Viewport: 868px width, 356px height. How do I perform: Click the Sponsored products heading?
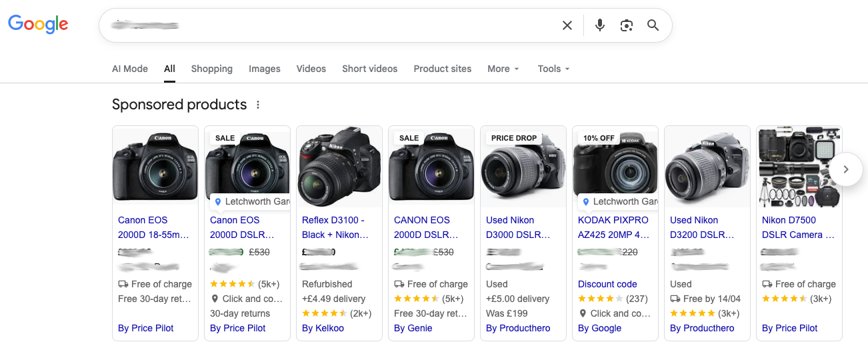[179, 105]
